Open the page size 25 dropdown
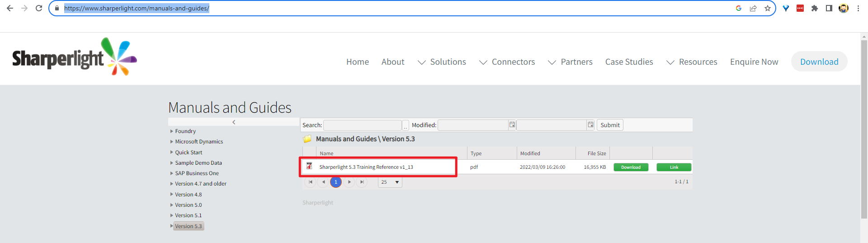The image size is (868, 243). (x=390, y=182)
